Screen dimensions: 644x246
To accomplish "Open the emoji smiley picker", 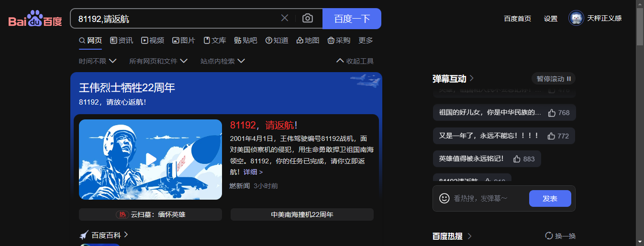I will [x=444, y=198].
